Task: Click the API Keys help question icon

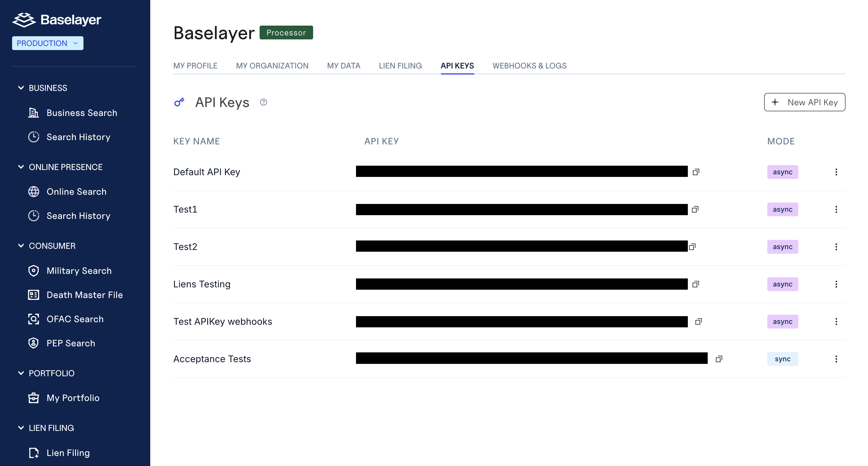Action: tap(264, 102)
